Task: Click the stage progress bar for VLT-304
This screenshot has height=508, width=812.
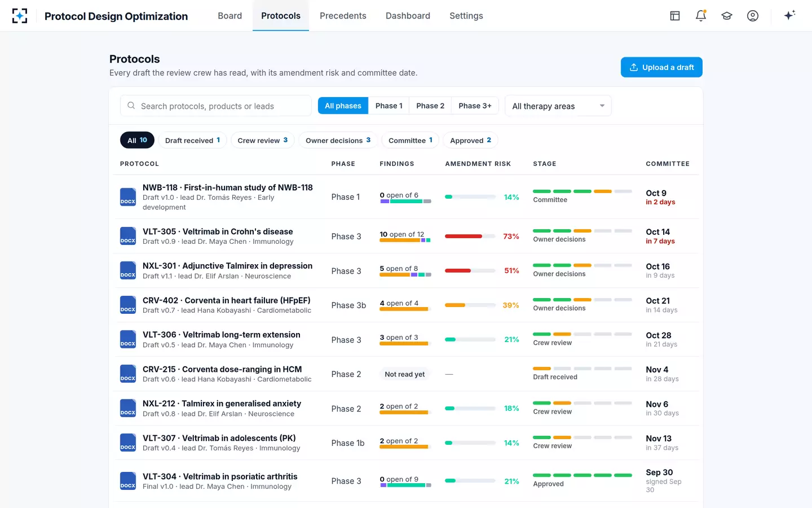Action: coord(582,475)
